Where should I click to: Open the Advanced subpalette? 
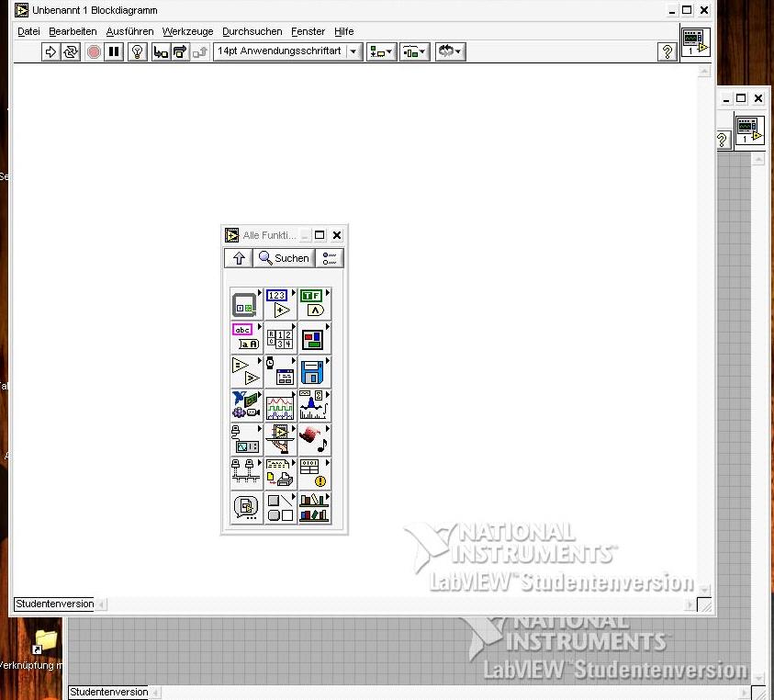coord(314,474)
